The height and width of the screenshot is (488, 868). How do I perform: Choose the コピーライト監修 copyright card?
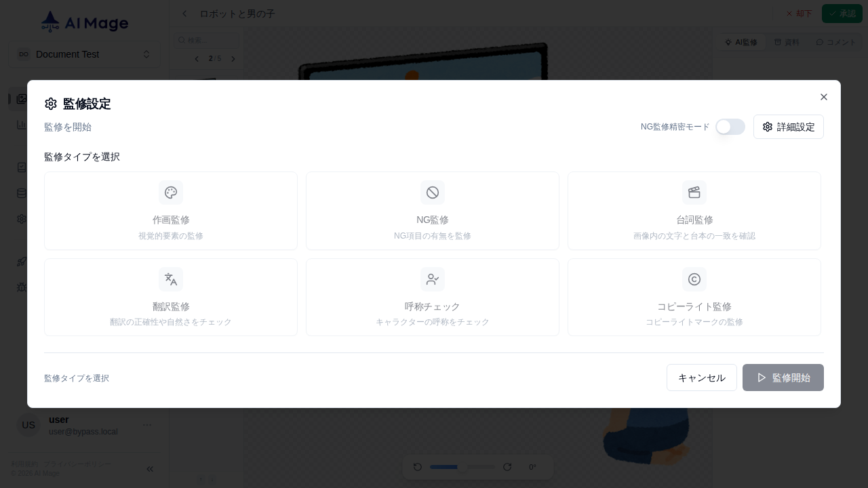[x=694, y=297]
